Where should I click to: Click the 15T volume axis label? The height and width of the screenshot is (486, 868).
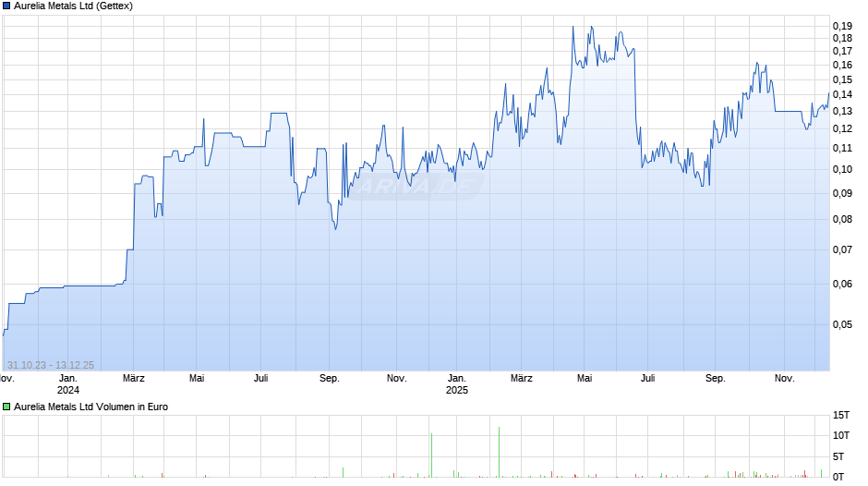pyautogui.click(x=841, y=415)
